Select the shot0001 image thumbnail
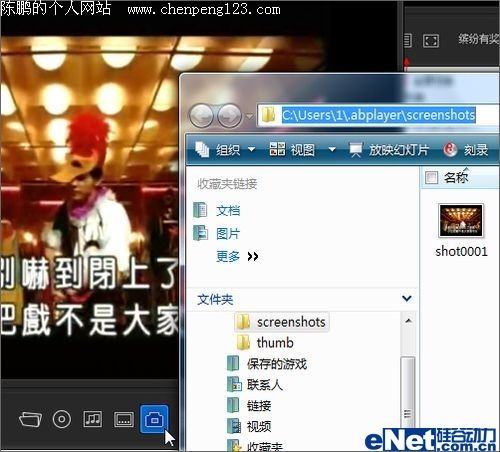The height and width of the screenshot is (452, 500). (461, 220)
